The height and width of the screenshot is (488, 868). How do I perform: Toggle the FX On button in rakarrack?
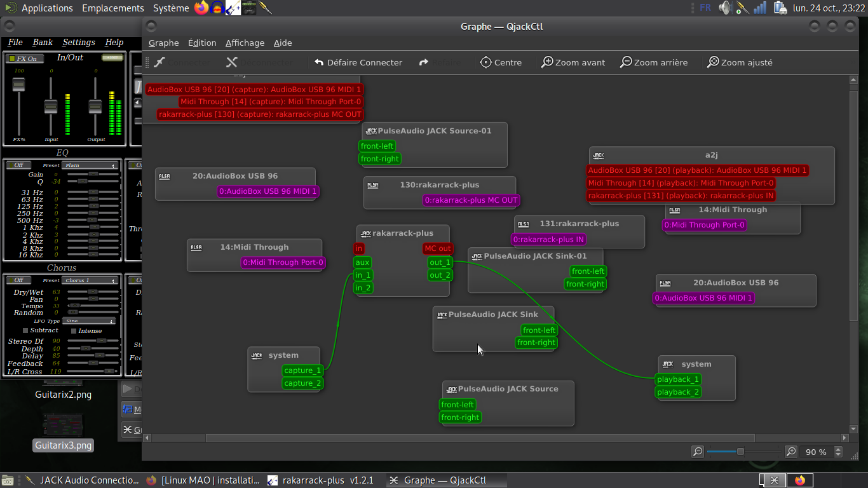22,58
